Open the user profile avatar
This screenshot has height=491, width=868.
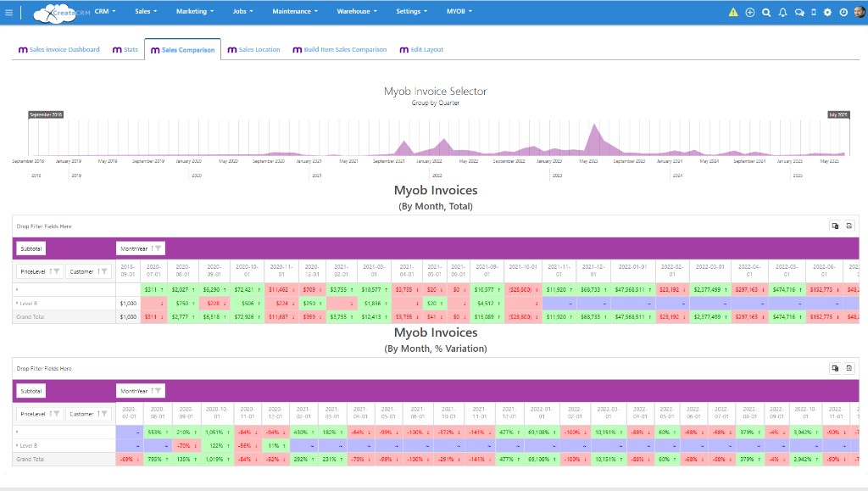coord(860,12)
